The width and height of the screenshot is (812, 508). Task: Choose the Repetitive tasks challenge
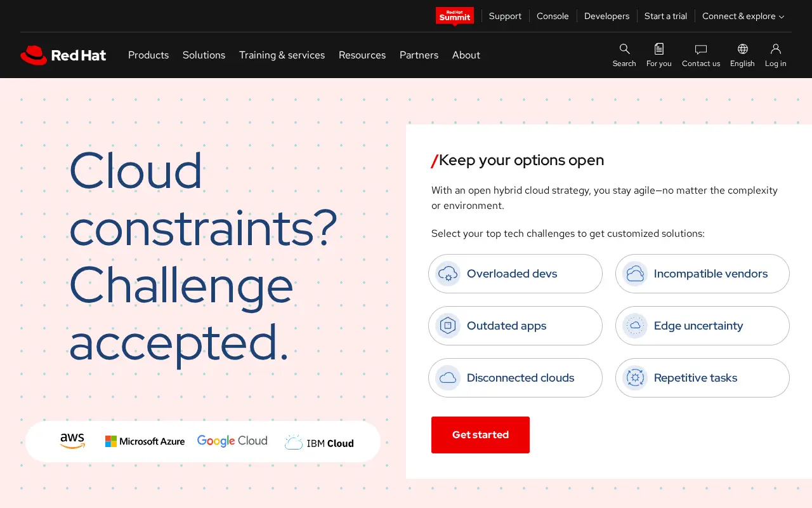click(x=702, y=378)
